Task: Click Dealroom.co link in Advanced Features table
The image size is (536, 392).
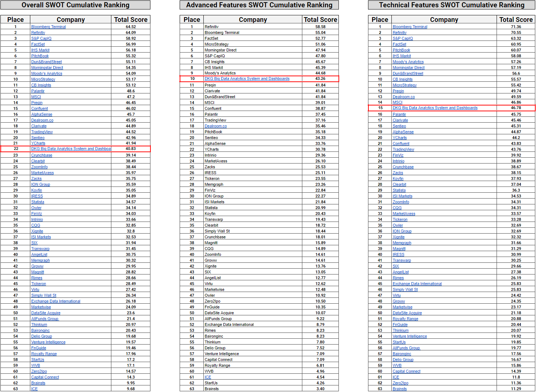Action: 215,126
